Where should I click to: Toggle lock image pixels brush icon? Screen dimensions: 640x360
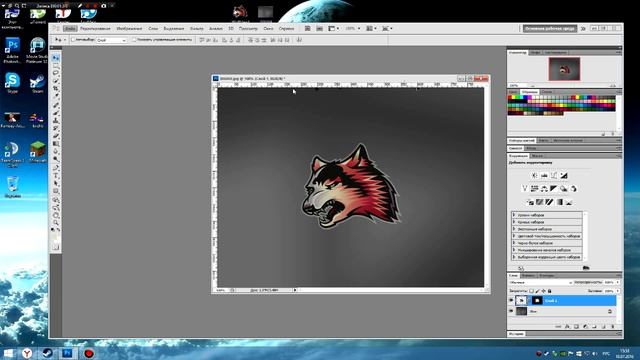coord(537,291)
